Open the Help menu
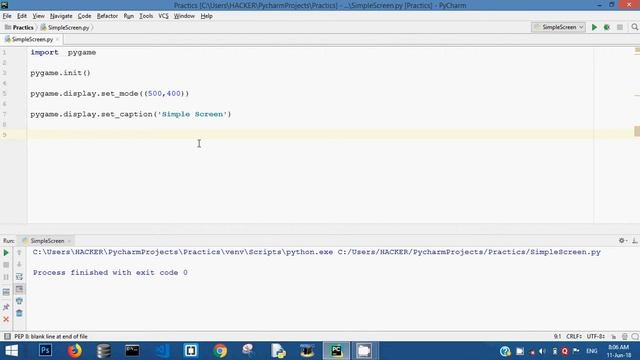Image resolution: width=640 pixels, height=360 pixels. pos(207,16)
